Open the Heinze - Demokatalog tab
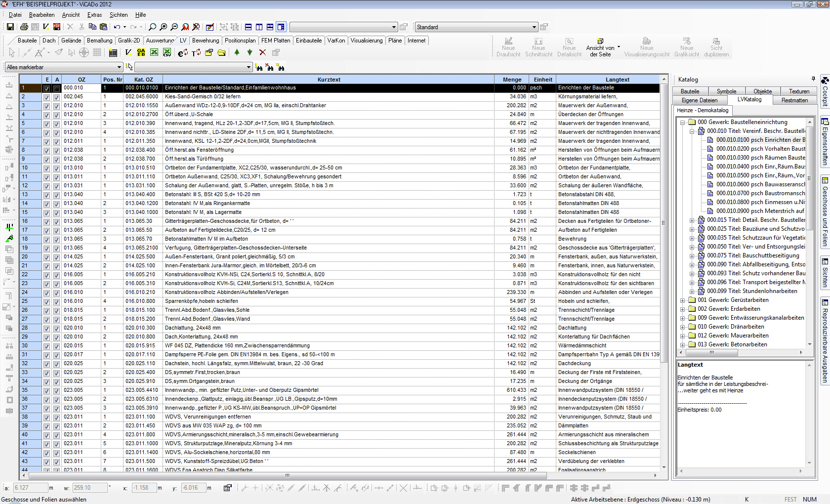 (x=703, y=110)
